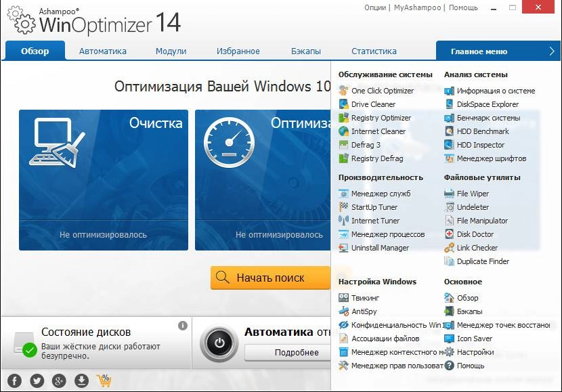Launch the DiskSpace Explorer icon
Screen dimensions: 562x392
pyautogui.click(x=449, y=104)
